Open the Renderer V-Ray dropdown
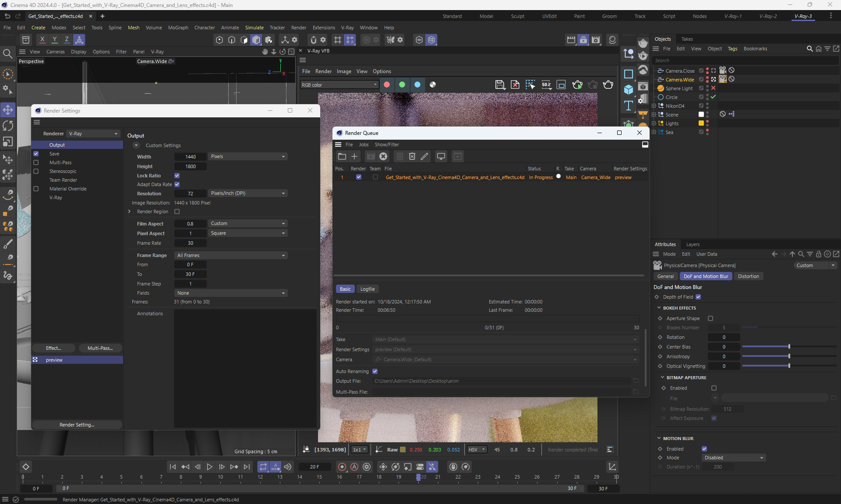 pos(93,134)
